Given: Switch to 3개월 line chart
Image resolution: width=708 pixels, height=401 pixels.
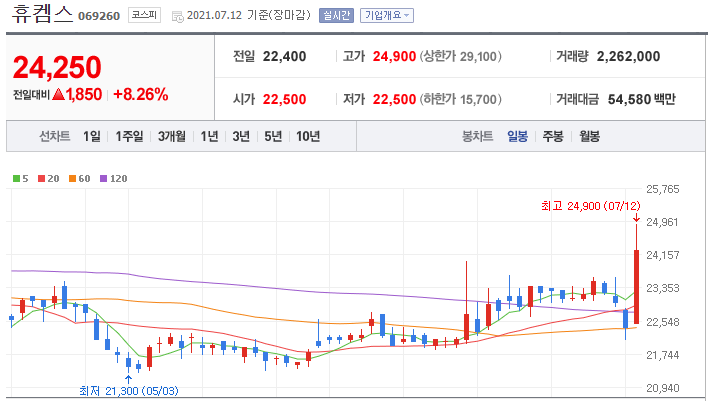Looking at the screenshot, I should [x=172, y=136].
